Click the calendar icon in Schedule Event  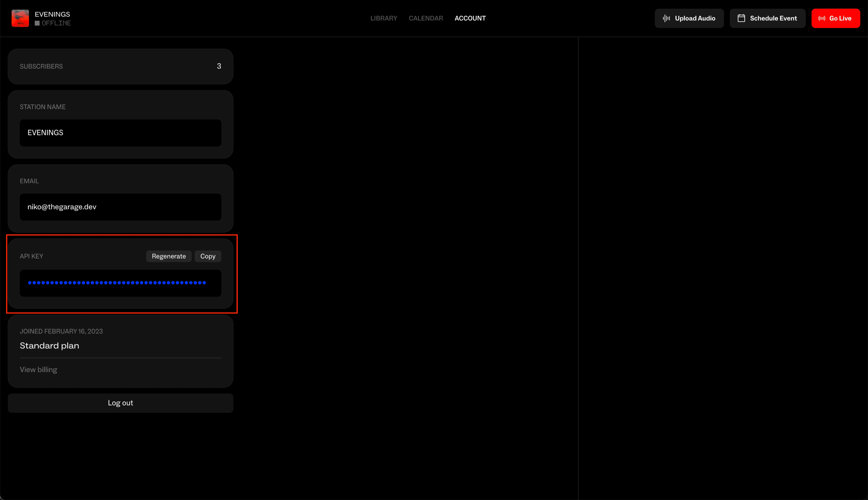(x=741, y=18)
